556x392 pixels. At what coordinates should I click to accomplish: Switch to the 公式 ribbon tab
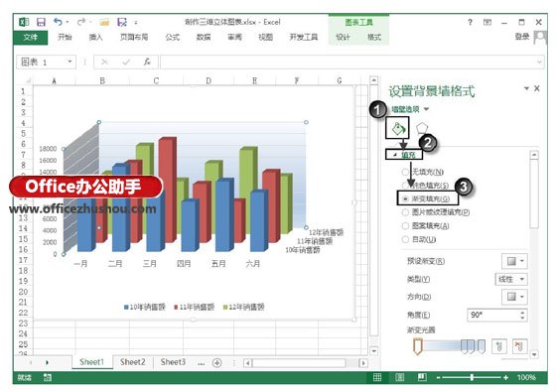click(x=173, y=37)
